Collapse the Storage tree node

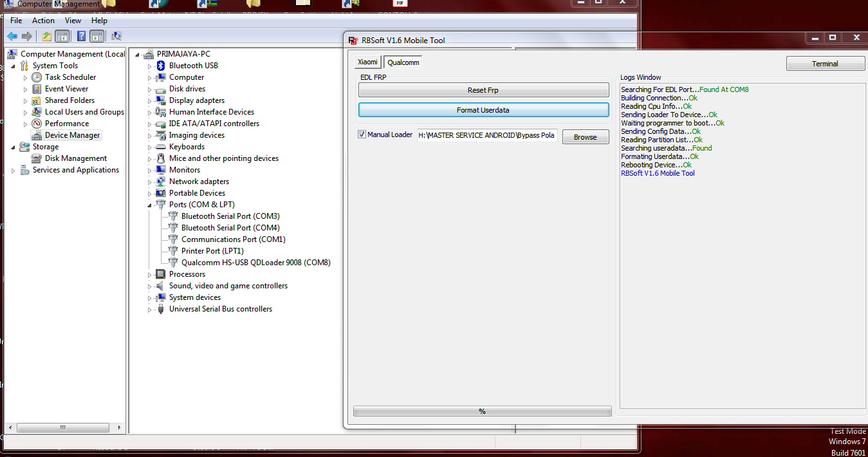click(x=14, y=147)
